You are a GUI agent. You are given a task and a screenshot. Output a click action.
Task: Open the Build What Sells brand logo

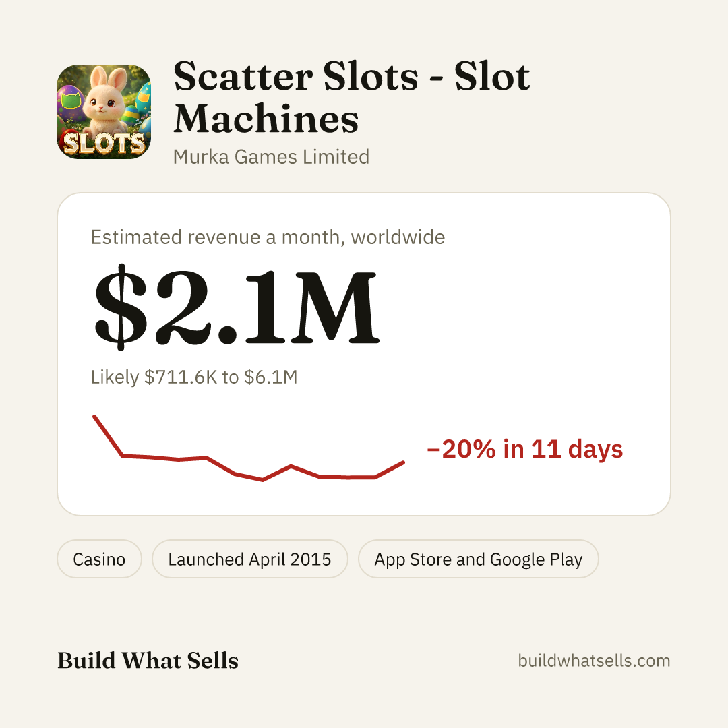tap(148, 660)
